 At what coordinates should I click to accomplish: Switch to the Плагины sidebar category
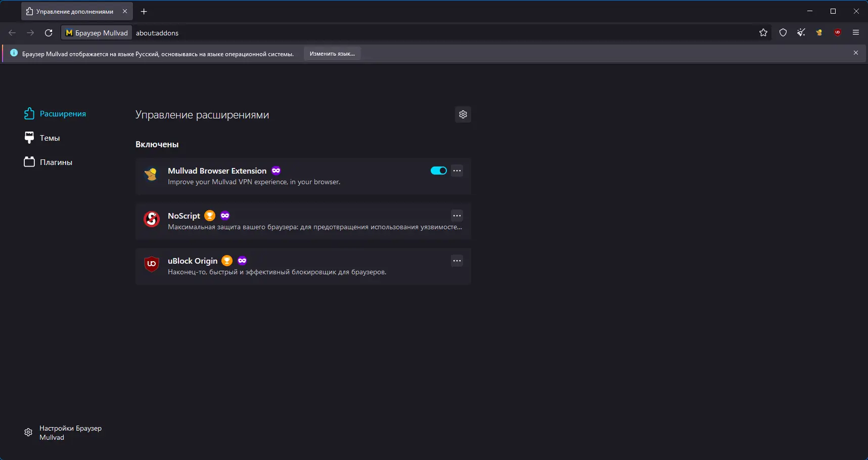(x=49, y=162)
